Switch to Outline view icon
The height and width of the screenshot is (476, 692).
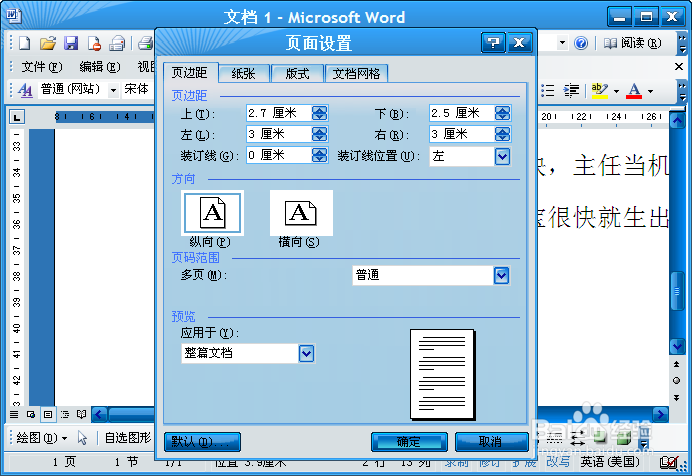click(x=65, y=414)
